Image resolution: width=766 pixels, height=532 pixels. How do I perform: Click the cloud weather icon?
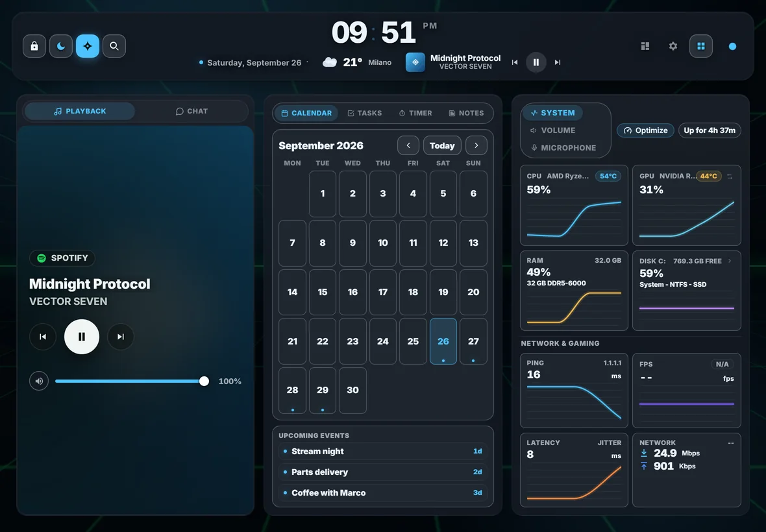click(330, 62)
